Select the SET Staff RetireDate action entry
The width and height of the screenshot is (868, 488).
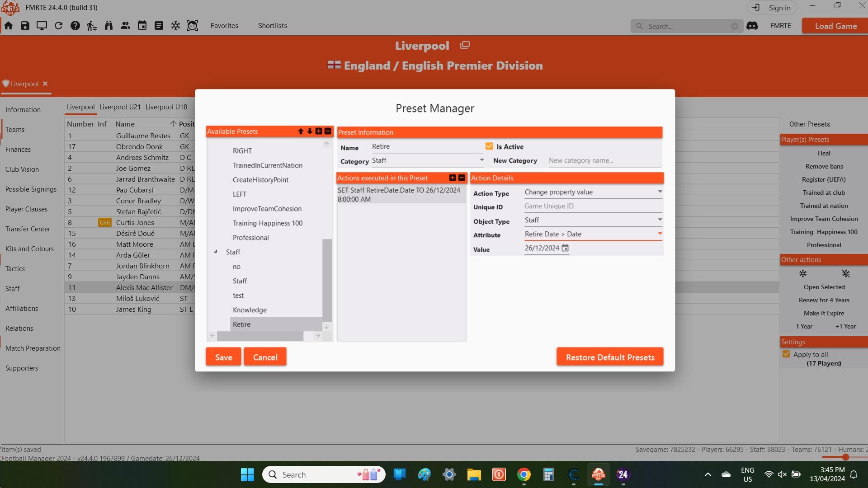[x=401, y=194]
